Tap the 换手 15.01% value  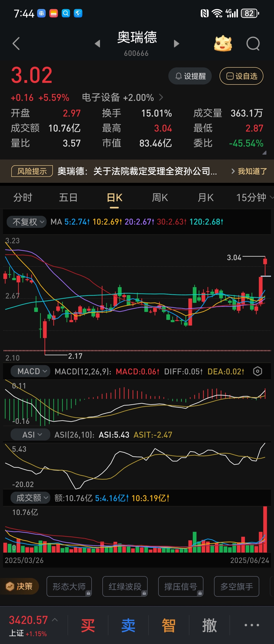click(157, 113)
